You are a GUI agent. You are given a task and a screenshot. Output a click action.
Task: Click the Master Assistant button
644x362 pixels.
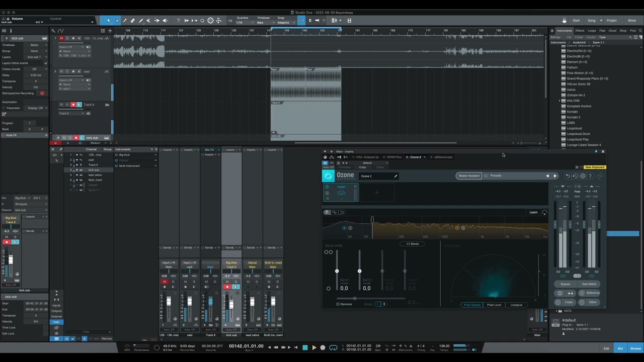coord(468,176)
